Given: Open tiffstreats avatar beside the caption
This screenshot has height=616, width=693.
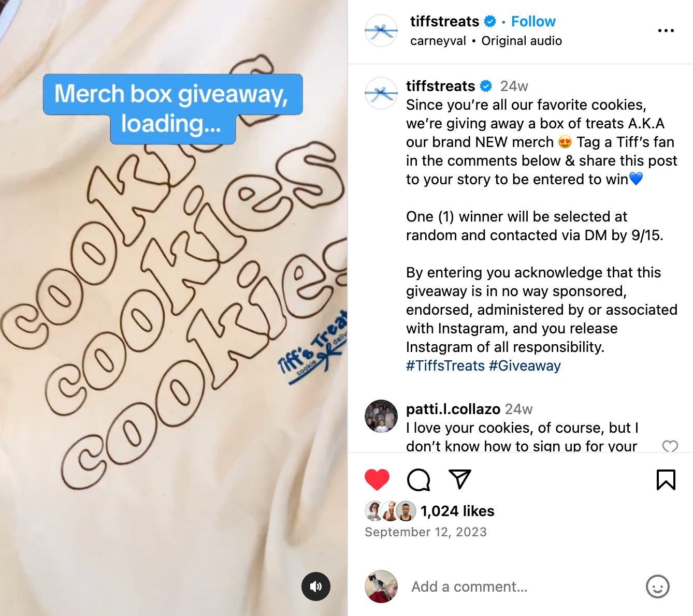Looking at the screenshot, I should coord(381,93).
